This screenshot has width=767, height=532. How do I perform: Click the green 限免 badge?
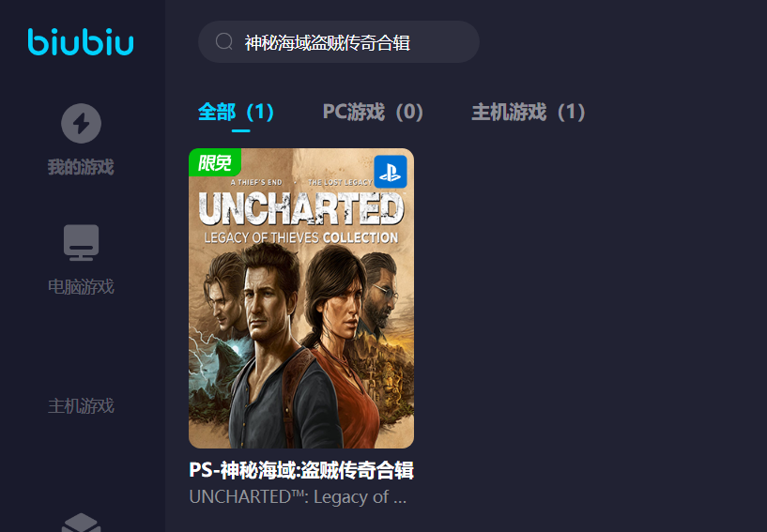(x=215, y=161)
